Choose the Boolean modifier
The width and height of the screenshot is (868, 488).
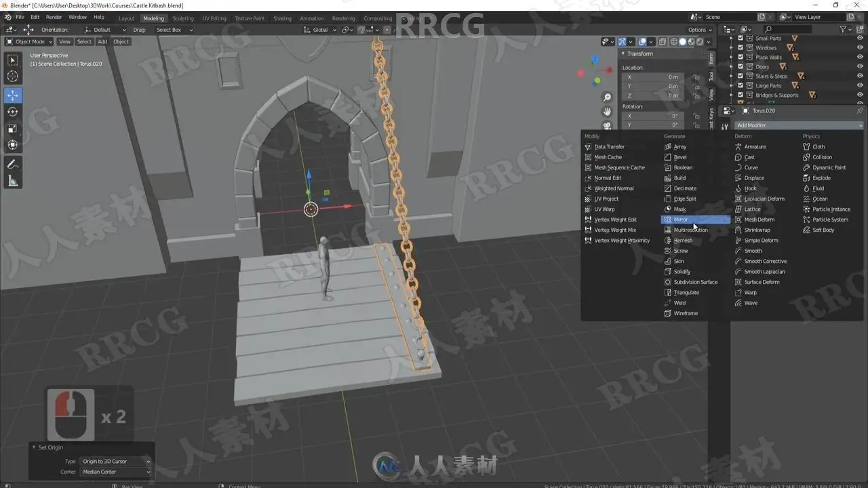coord(696,167)
